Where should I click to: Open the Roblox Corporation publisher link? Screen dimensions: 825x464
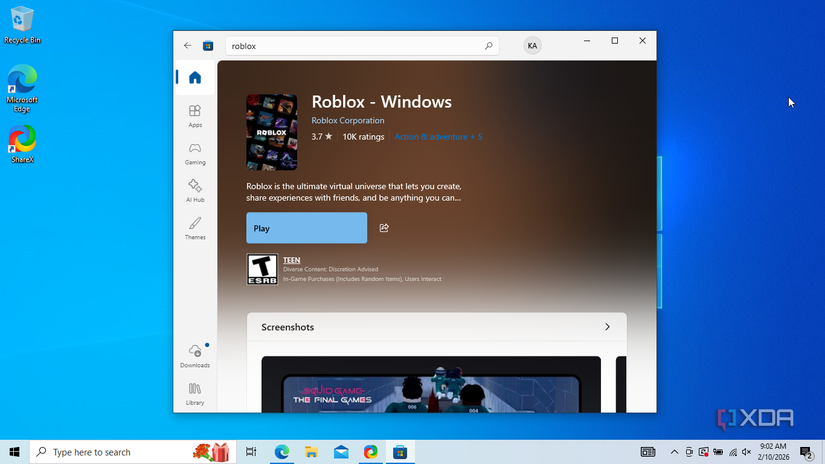[348, 120]
